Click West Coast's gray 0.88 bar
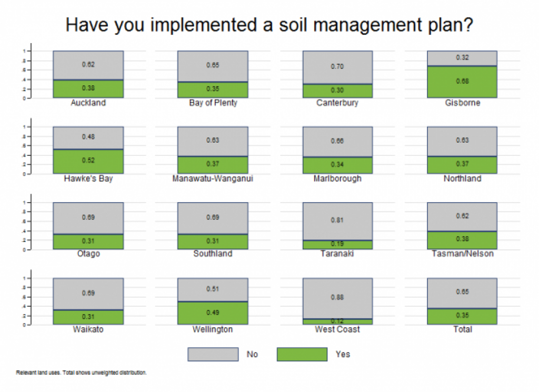539x392 pixels. 337,298
